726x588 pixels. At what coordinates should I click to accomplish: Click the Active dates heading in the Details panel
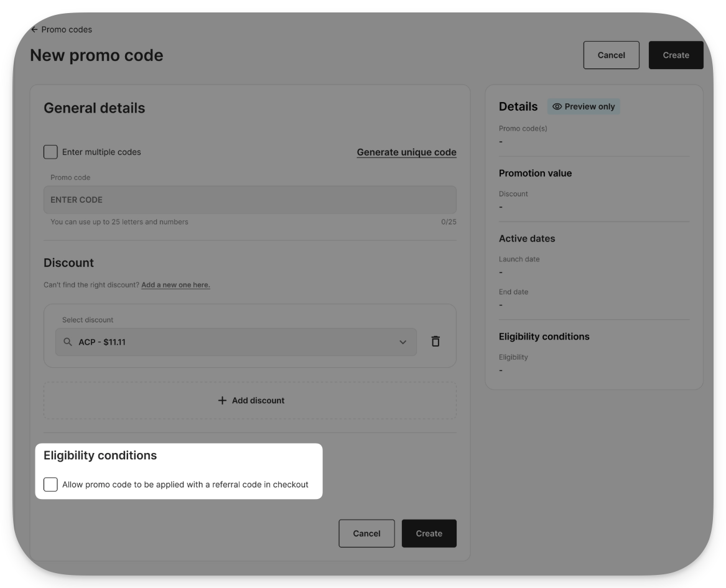tap(527, 238)
